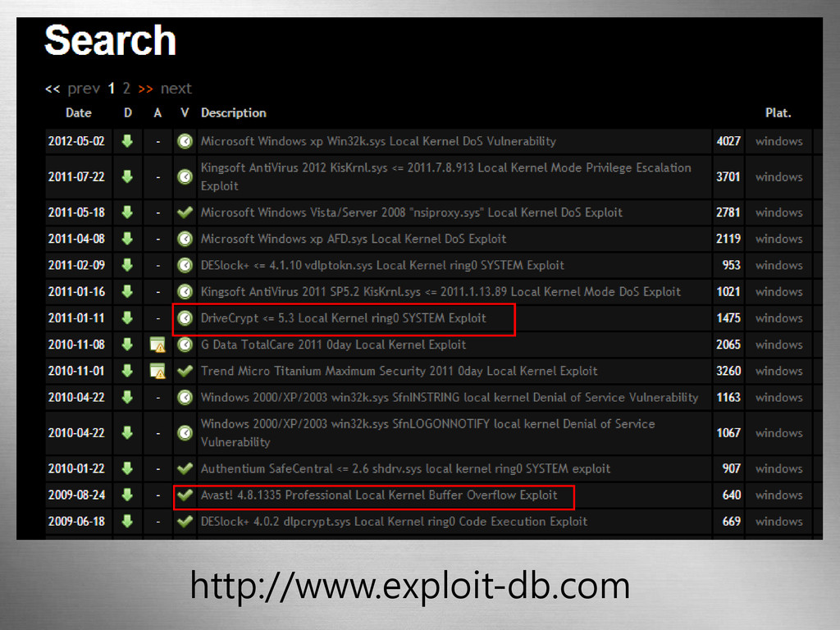Viewport: 840px width, 630px height.
Task: Open Avast! Professional Buffer Overflow entry
Action: coord(379,495)
